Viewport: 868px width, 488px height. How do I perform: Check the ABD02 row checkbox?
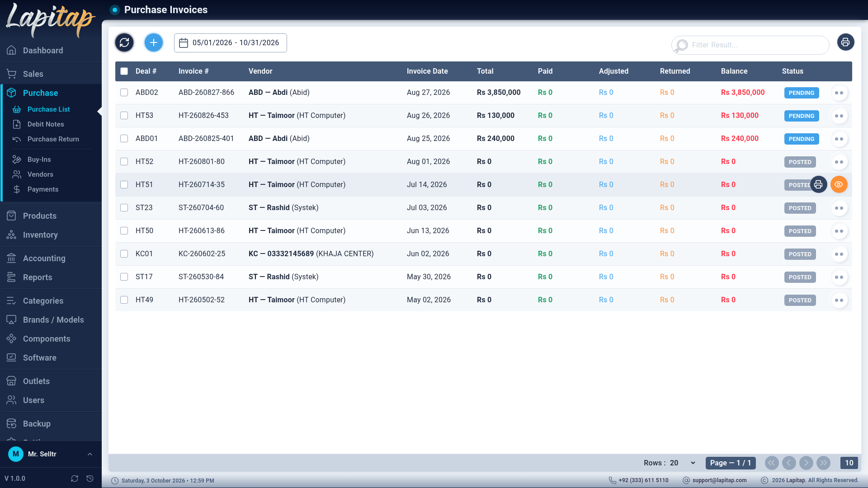click(124, 93)
